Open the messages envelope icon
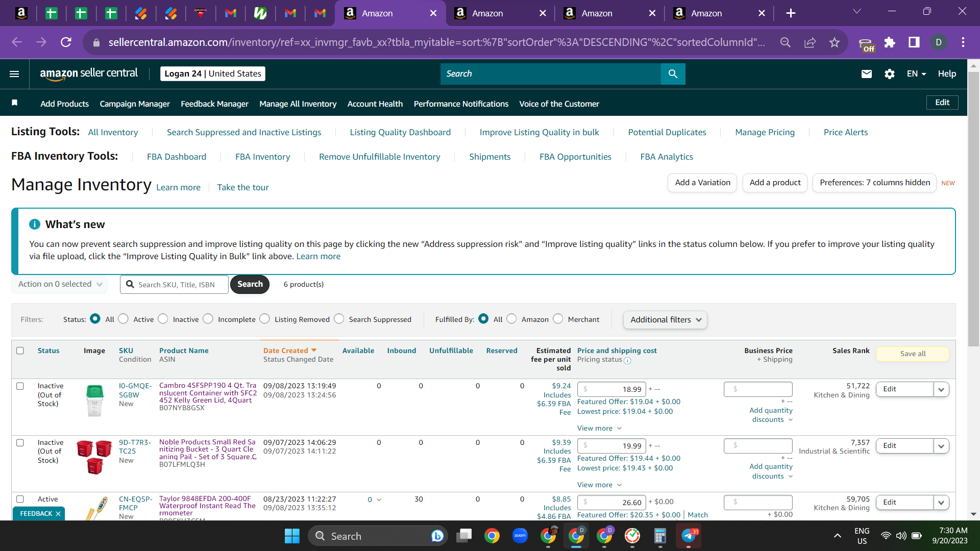 point(866,74)
